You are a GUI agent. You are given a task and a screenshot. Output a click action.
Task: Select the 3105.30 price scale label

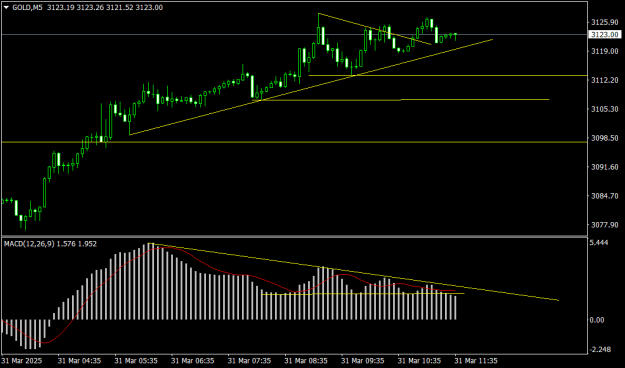(605, 109)
